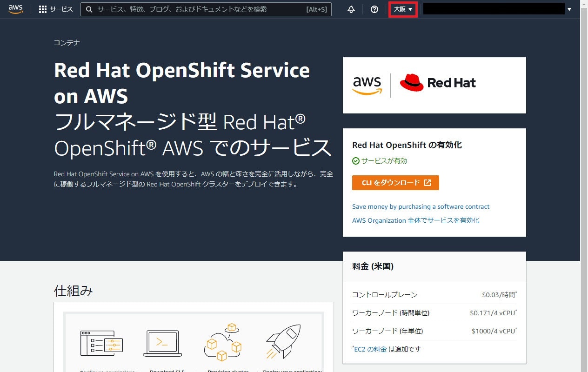Download the CLI with the orange button
This screenshot has height=372, width=588.
pos(395,183)
